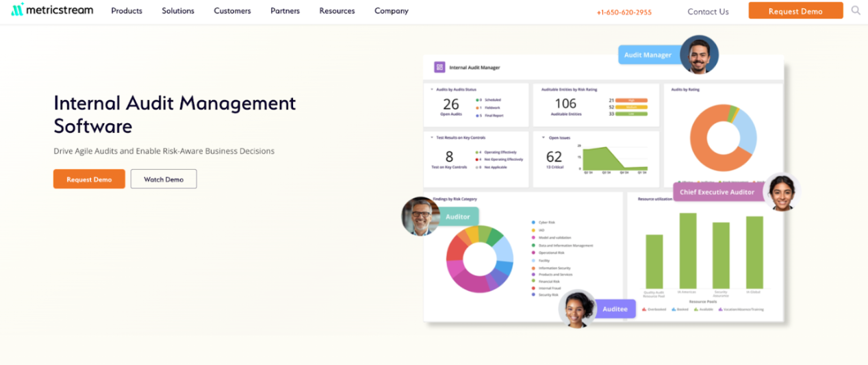
Task: Click the orange High risk rating bar
Action: coord(631,100)
